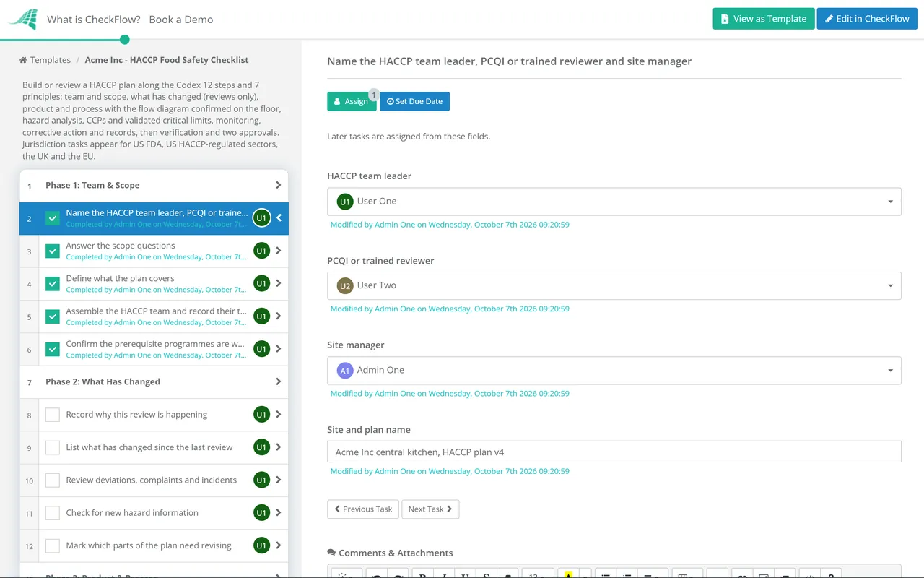Image resolution: width=924 pixels, height=578 pixels.
Task: Go to the Previous Task
Action: coord(363,509)
